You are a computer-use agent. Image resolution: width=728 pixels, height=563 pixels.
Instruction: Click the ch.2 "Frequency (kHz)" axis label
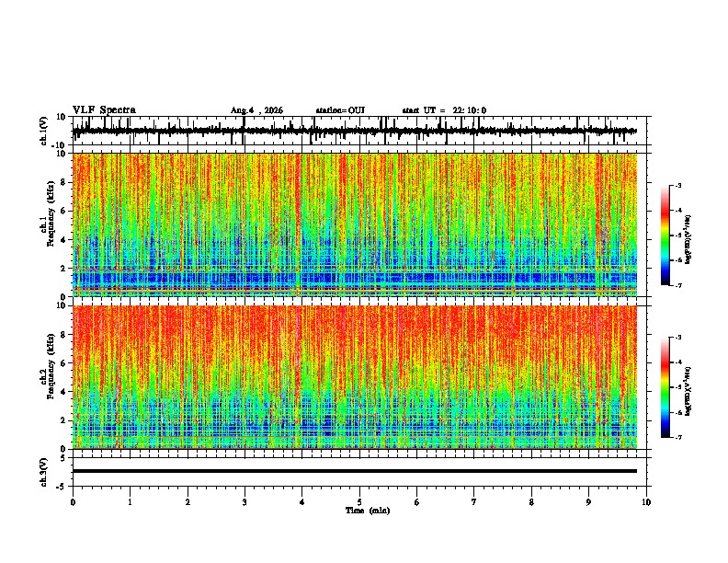51,366
